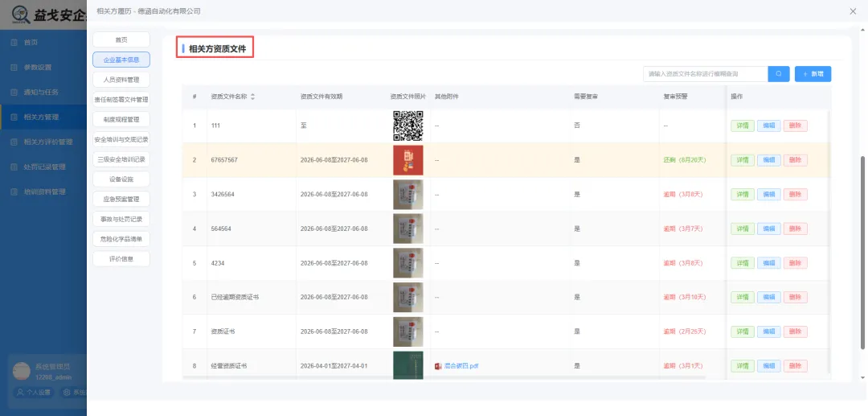The width and height of the screenshot is (868, 416).
Task: Open 首页 in the blue sidebar
Action: point(31,42)
